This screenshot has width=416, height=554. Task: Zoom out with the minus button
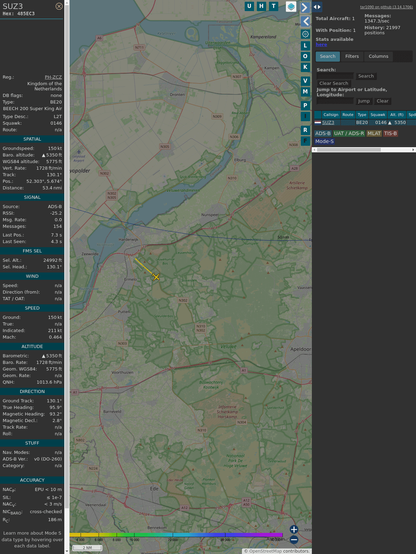294,540
